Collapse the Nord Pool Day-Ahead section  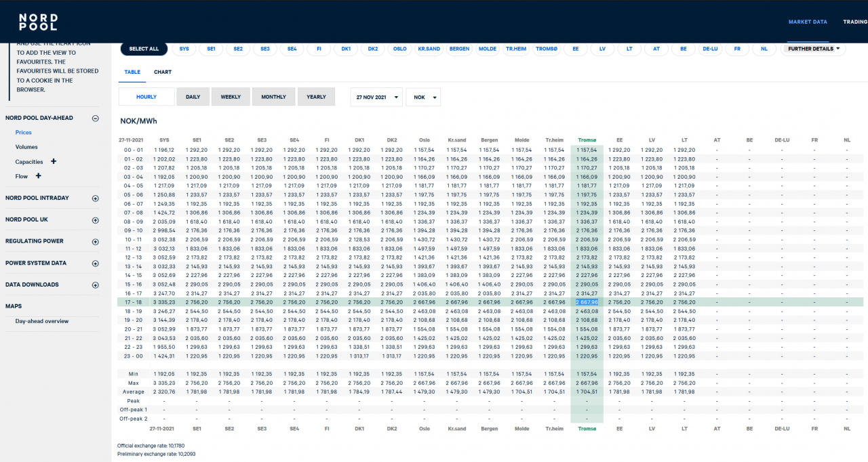tap(95, 118)
